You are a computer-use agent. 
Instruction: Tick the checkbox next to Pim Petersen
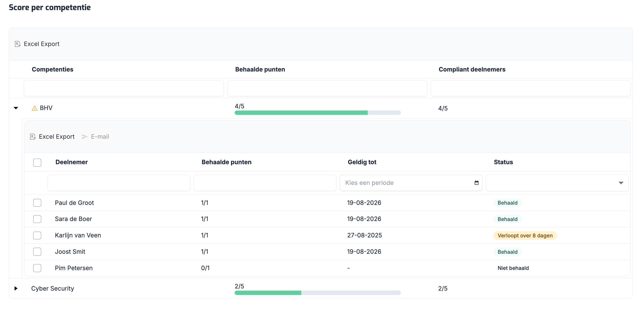coord(37,268)
